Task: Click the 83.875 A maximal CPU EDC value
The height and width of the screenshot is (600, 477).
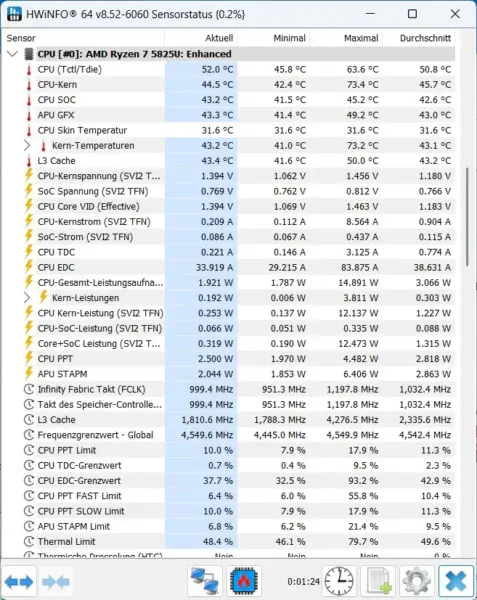Action: [360, 267]
